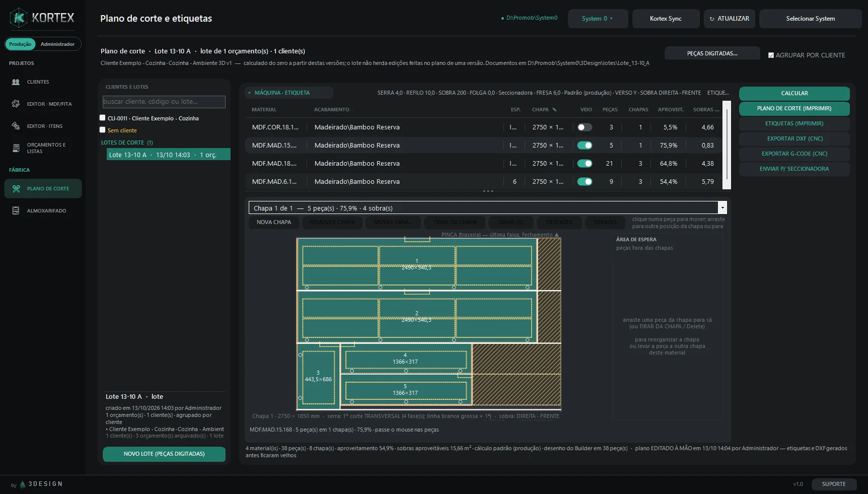Click Enviar p/ Seccionadora button

click(x=794, y=169)
